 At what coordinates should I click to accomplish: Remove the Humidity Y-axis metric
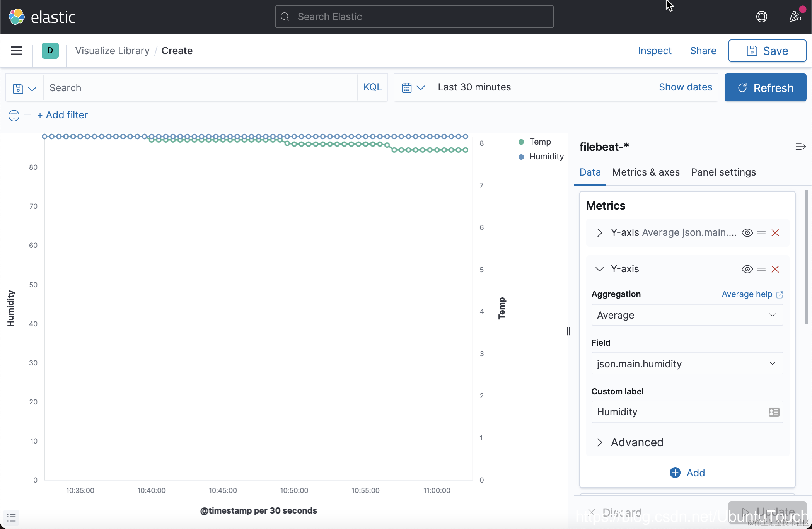[x=775, y=269]
